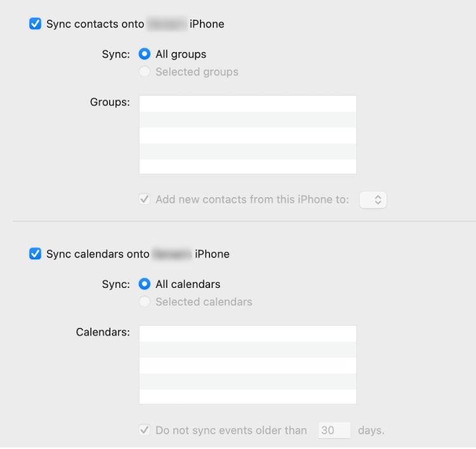Click the middle row of the Groups list
Image resolution: width=476 pixels, height=449 pixels.
coord(248,135)
